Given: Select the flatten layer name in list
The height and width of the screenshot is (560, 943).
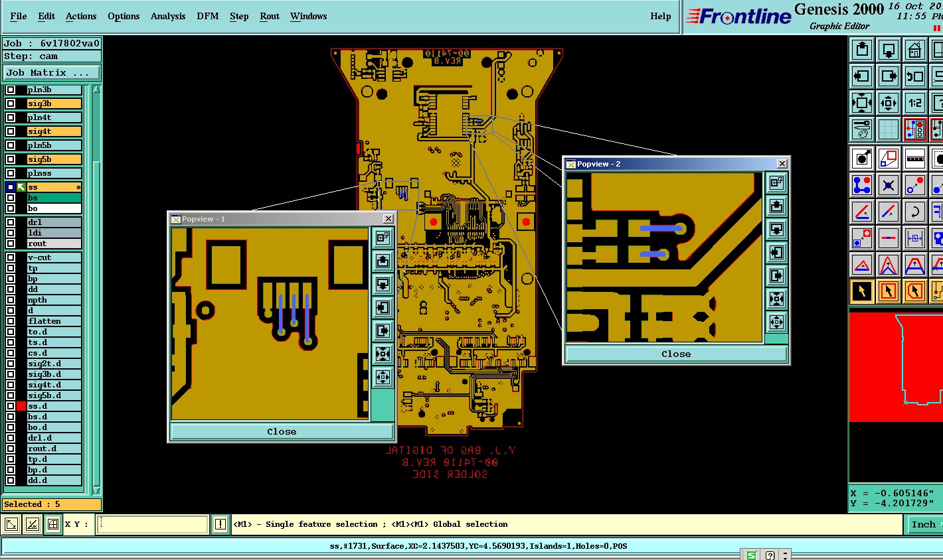Looking at the screenshot, I should point(54,321).
